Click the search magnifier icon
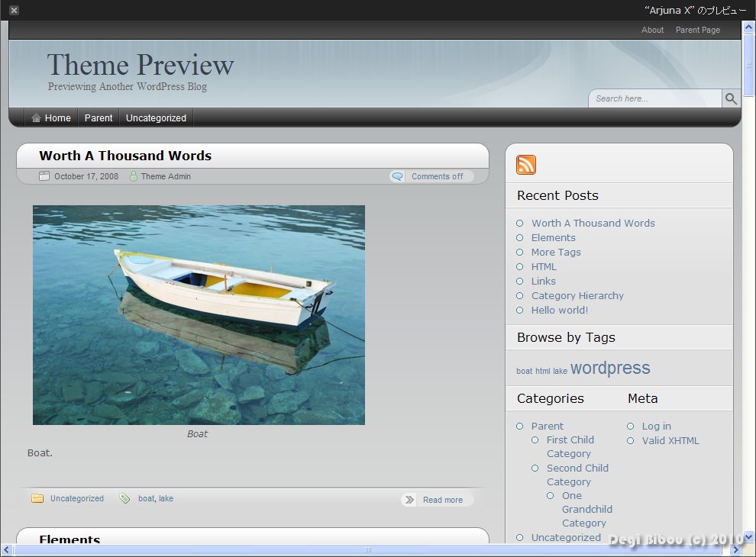This screenshot has height=557, width=756. click(731, 98)
